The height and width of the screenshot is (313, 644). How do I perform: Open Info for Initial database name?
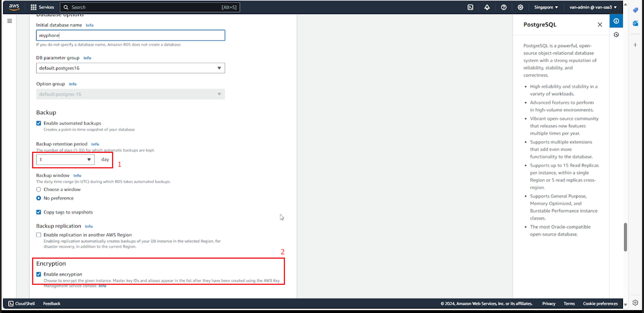90,25
